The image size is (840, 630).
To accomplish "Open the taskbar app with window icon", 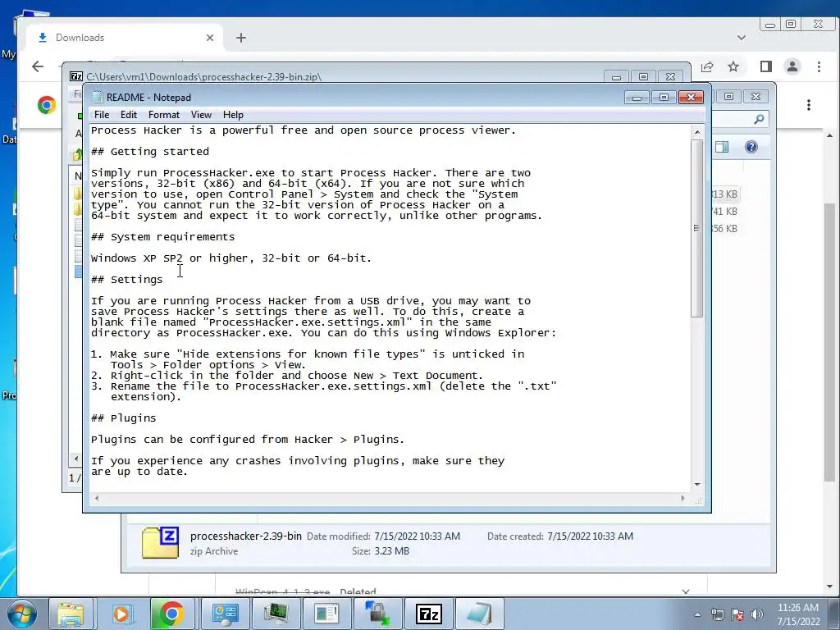I will (326, 614).
